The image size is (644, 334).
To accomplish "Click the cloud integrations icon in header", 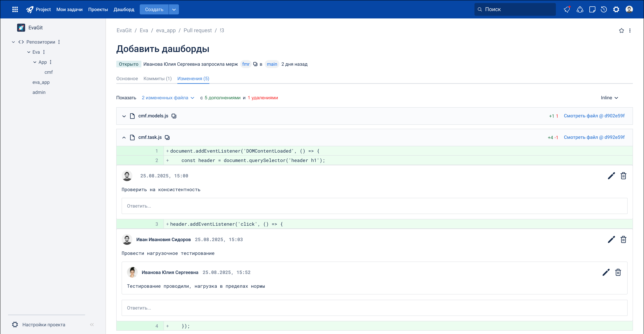I will coord(580,10).
